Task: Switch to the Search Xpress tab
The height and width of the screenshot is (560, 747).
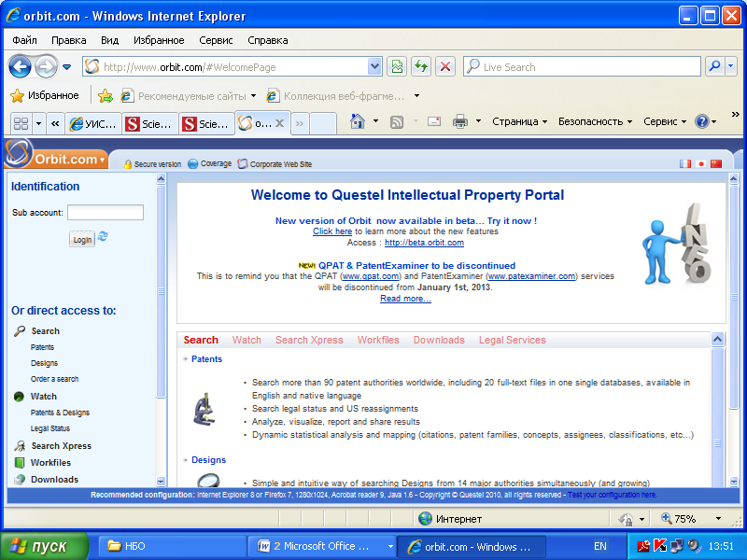Action: (x=309, y=340)
